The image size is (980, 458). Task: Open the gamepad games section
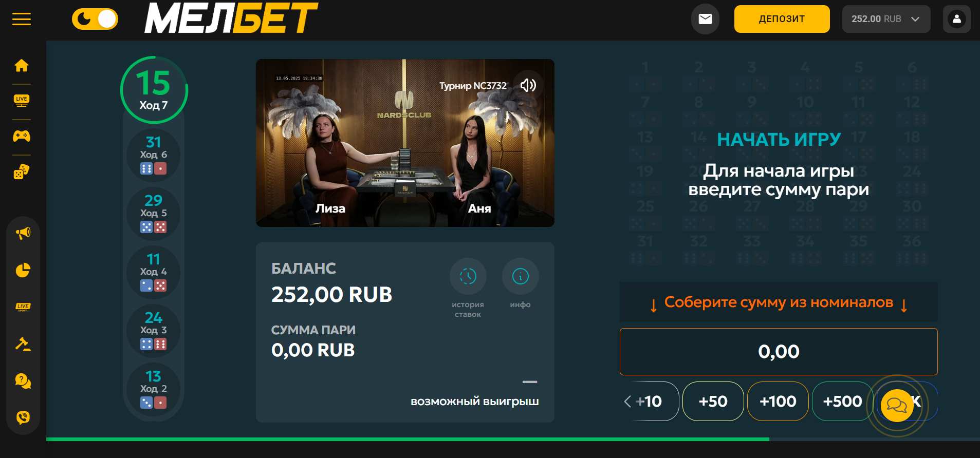tap(22, 136)
